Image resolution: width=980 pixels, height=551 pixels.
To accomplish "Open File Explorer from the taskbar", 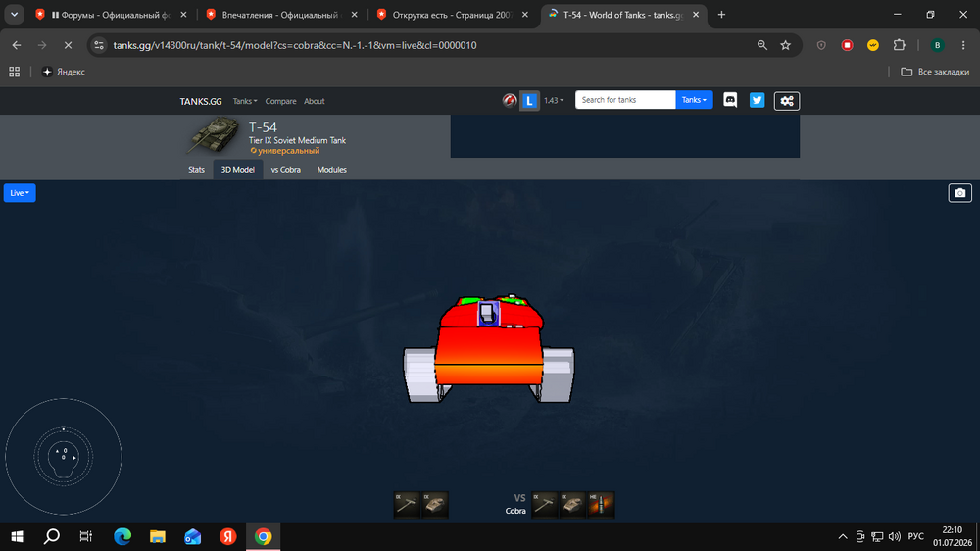I will tap(158, 536).
